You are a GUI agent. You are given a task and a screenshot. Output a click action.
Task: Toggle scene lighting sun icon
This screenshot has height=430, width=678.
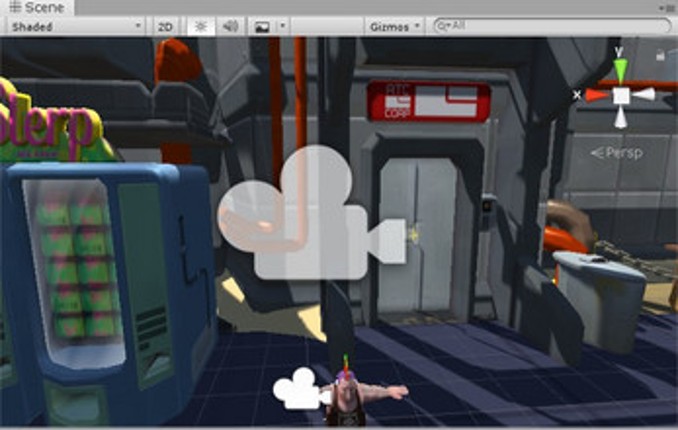(201, 27)
